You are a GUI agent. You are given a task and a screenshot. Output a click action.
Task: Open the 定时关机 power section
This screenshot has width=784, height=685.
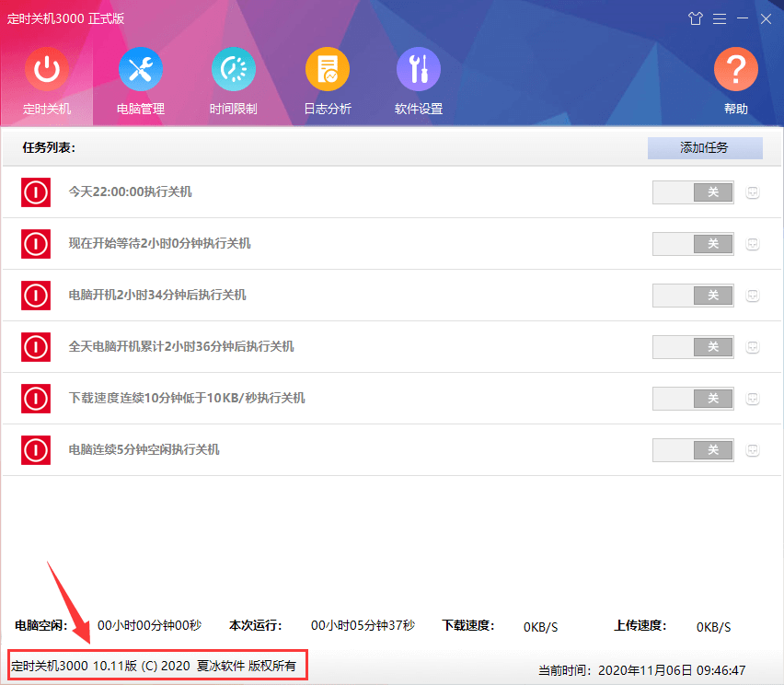pyautogui.click(x=47, y=69)
